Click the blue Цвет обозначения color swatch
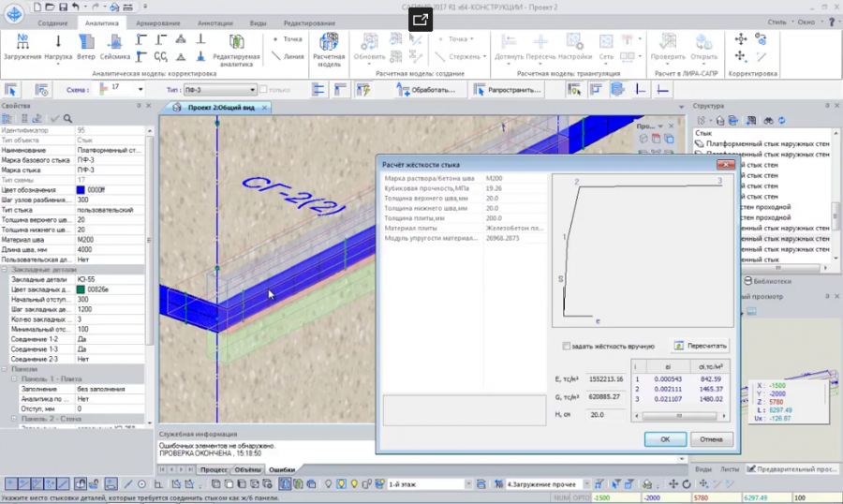The height and width of the screenshot is (504, 843). tap(81, 191)
